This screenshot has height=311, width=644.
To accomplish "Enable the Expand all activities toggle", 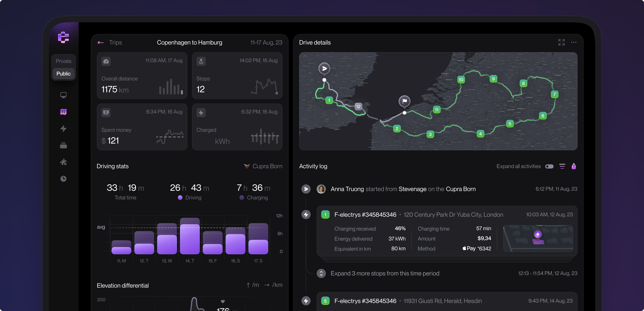I will 549,166.
